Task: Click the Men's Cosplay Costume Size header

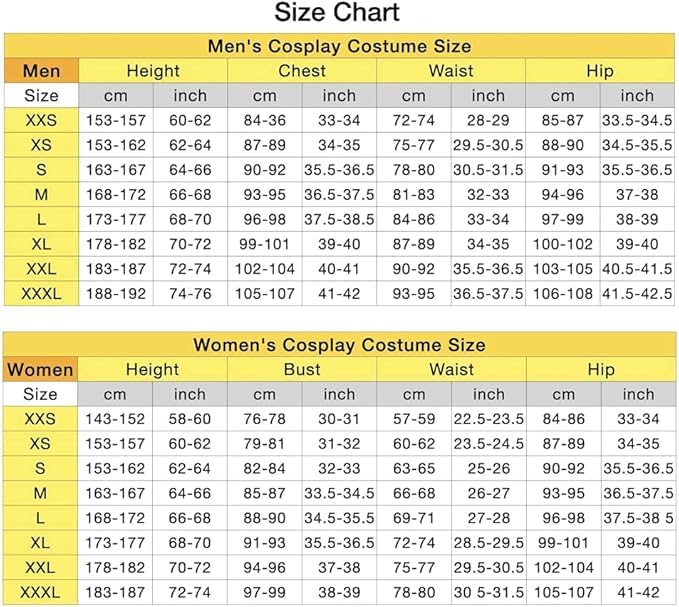Action: (x=339, y=46)
